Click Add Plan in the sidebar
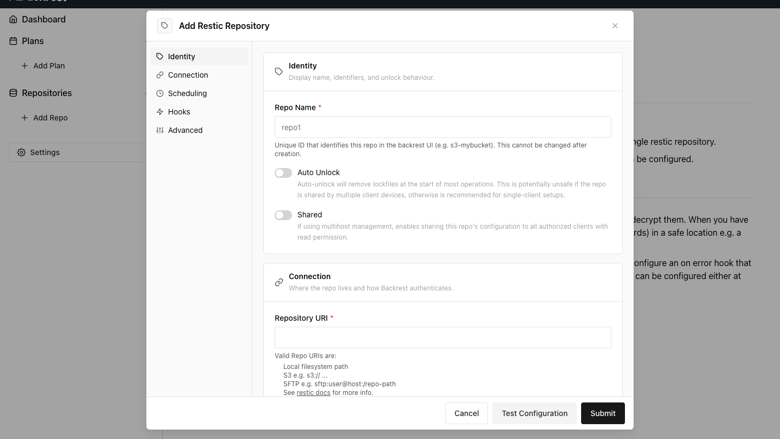Image resolution: width=780 pixels, height=439 pixels. (x=49, y=66)
